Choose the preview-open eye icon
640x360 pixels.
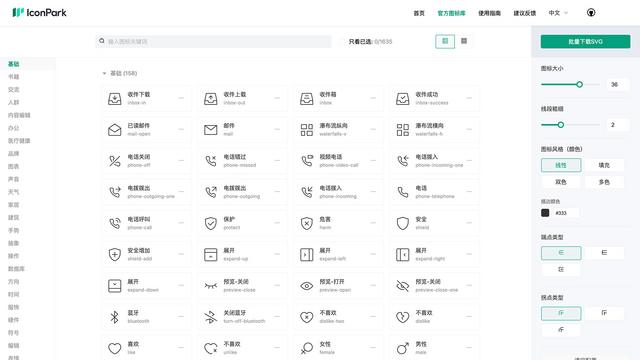click(307, 286)
